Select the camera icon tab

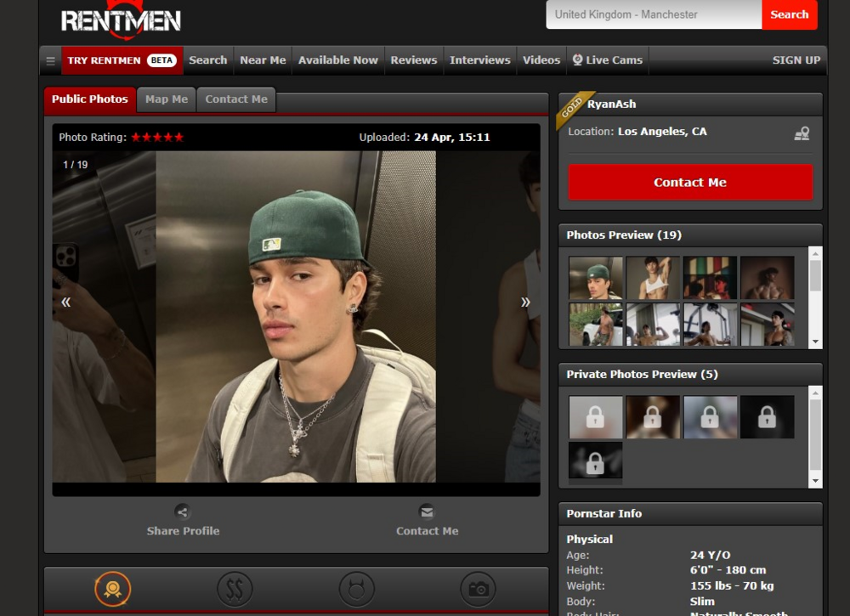(x=478, y=589)
